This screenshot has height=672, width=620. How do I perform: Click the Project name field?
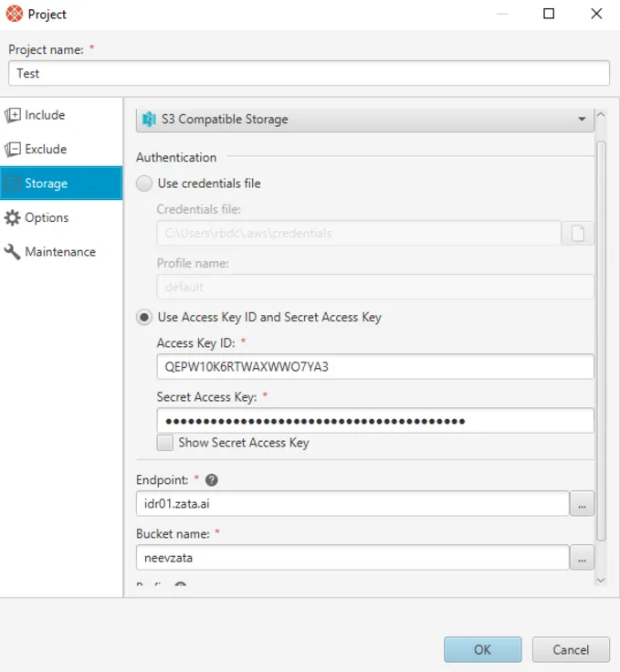(x=309, y=73)
